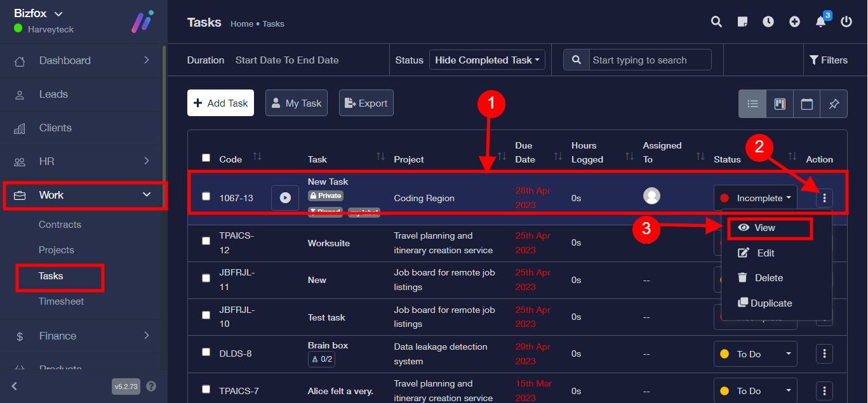
Task: Select checkbox for task TPAICS-12
Action: tap(206, 241)
